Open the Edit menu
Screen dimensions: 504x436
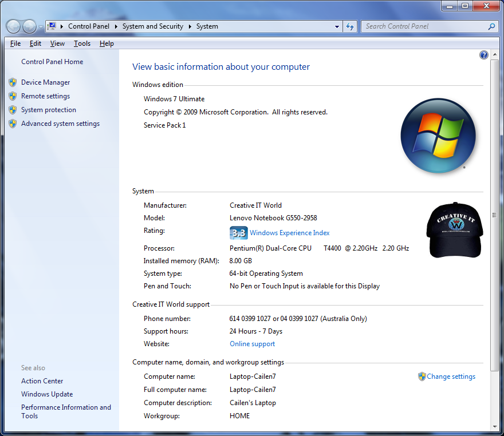[36, 43]
